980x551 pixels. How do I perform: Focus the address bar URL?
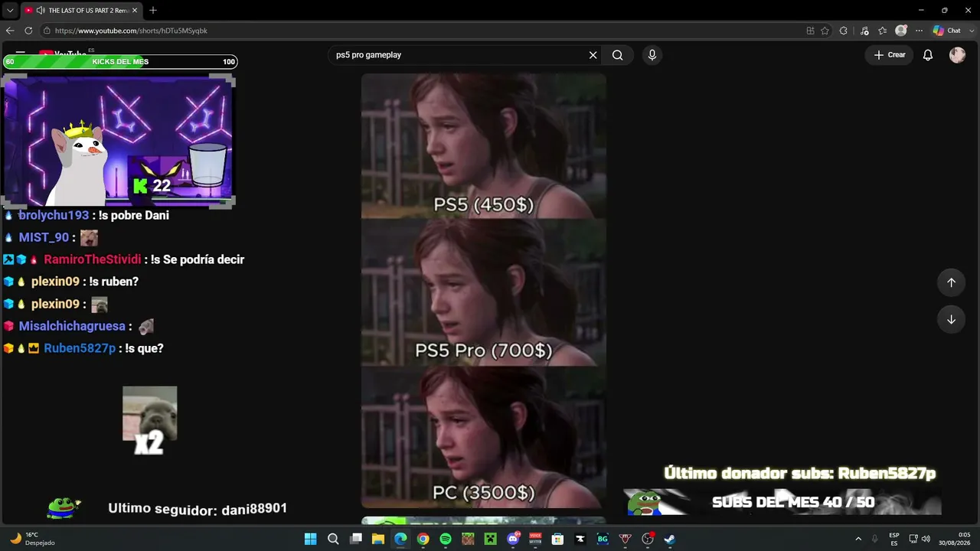(x=131, y=31)
